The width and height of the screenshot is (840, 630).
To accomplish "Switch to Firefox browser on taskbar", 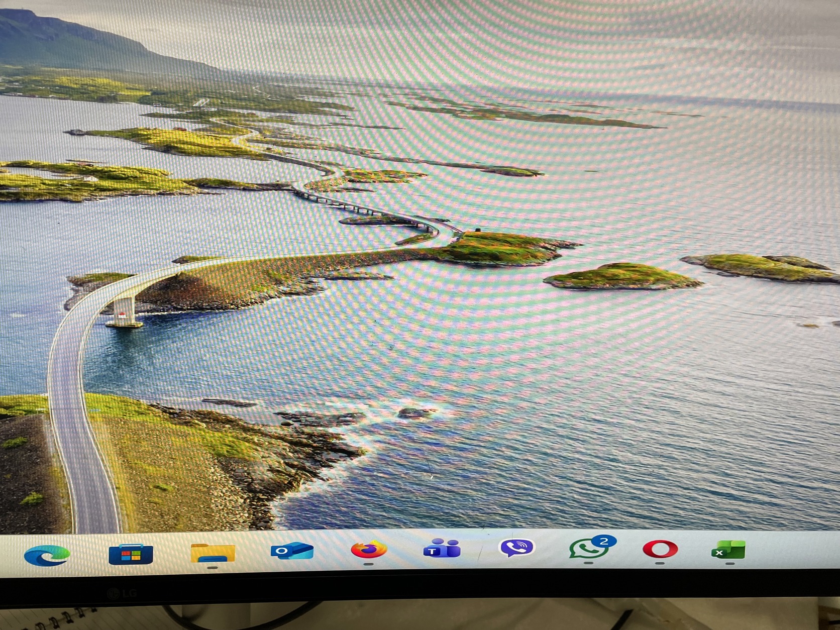I will pyautogui.click(x=369, y=549).
